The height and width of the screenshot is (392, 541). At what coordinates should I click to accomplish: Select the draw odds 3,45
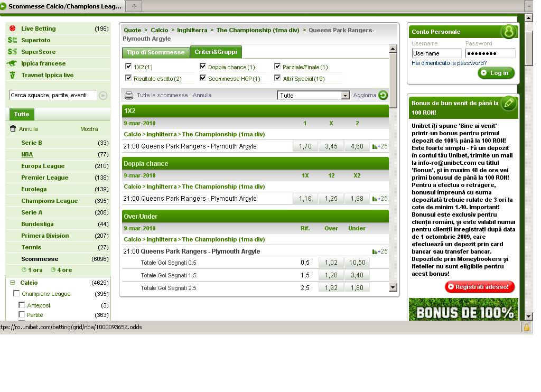click(331, 146)
